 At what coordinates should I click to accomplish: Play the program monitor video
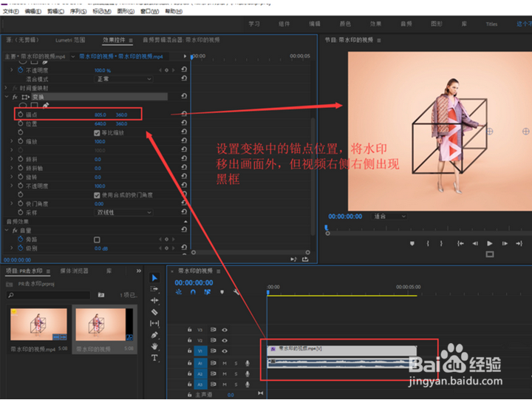490,243
